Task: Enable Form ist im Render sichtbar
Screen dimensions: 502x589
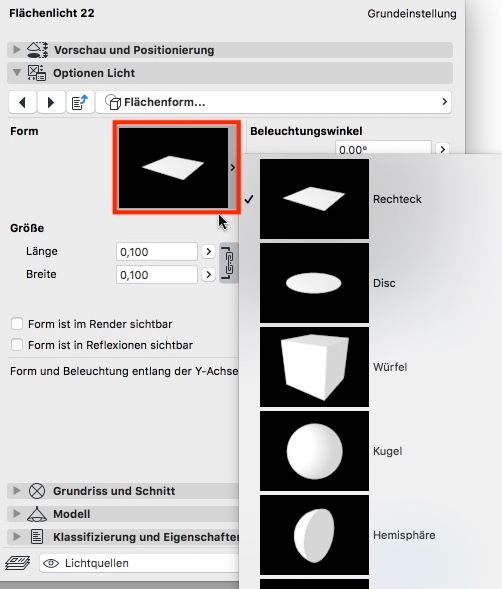Action: click(17, 324)
